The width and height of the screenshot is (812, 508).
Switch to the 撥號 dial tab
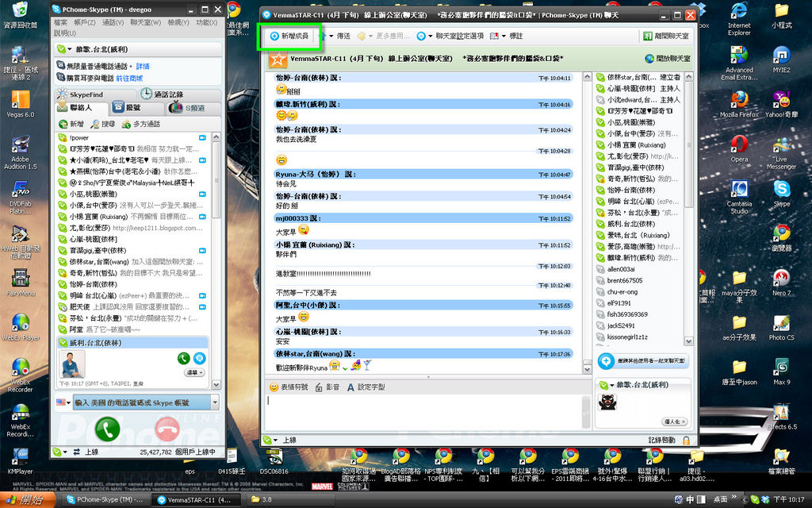tap(136, 107)
